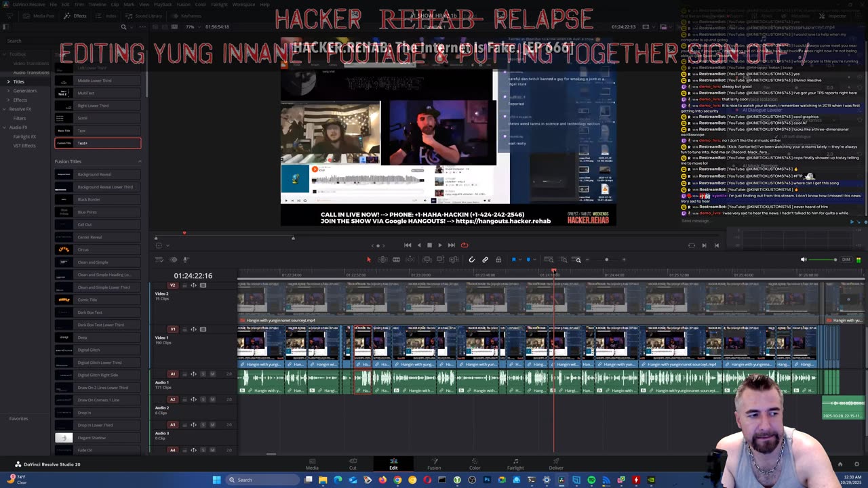Stop playback in the viewer
This screenshot has width=868, height=488.
(x=429, y=245)
